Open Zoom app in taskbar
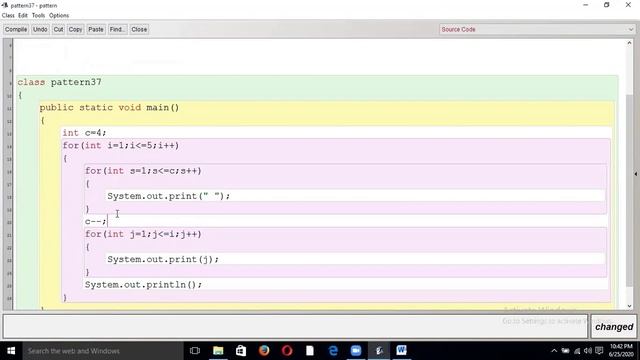 coord(356,351)
